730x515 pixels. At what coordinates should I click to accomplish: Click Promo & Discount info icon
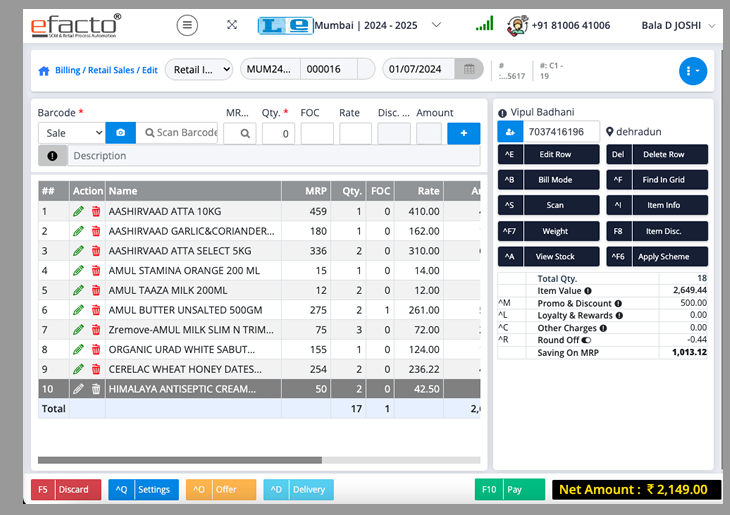618,304
